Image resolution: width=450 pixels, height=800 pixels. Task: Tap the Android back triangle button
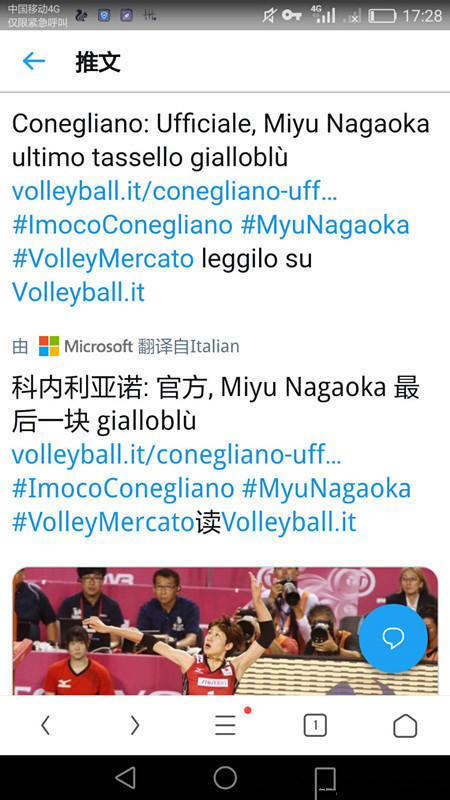125,778
